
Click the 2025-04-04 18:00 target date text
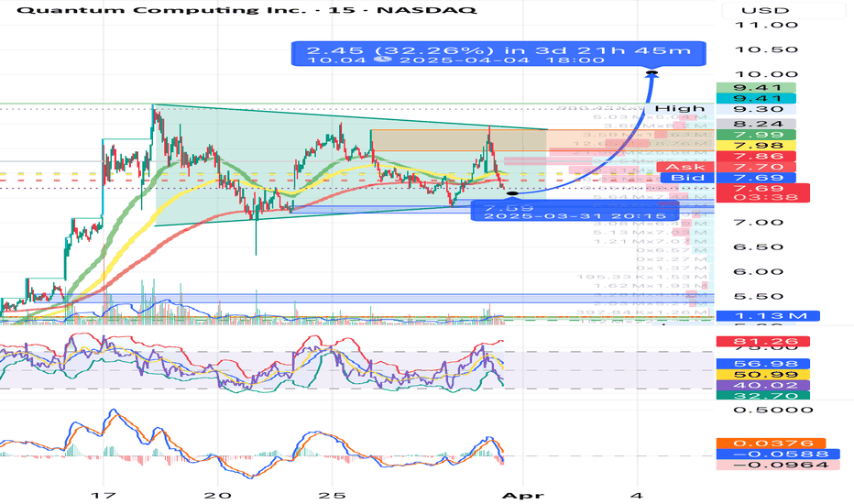coord(502,60)
